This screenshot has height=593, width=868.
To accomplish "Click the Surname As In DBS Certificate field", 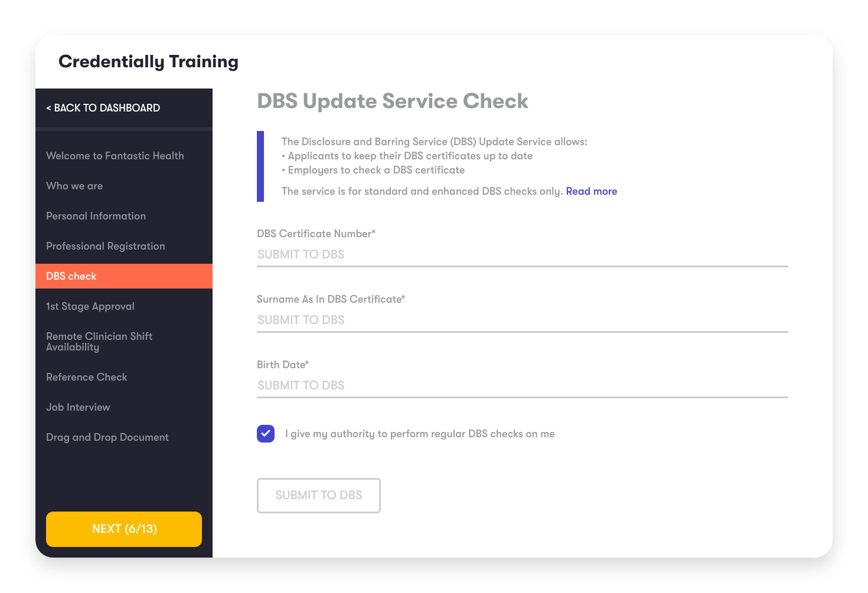I will [x=522, y=320].
